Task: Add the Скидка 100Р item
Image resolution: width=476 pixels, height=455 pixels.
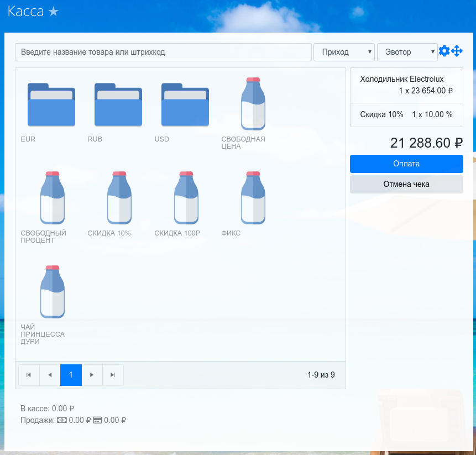Action: coord(186,197)
